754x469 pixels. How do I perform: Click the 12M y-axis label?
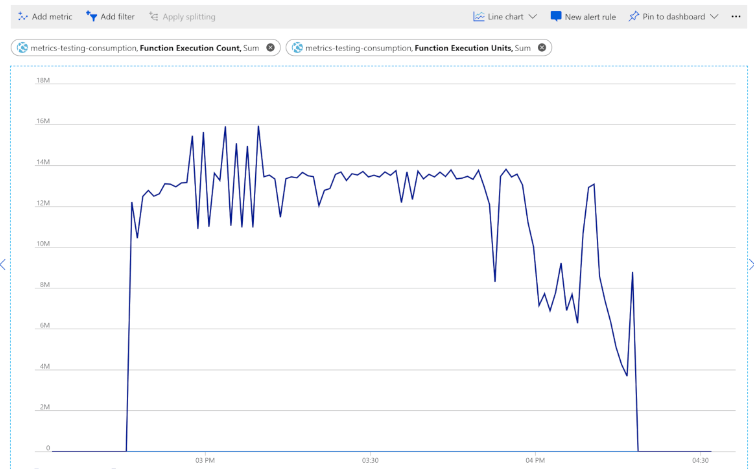43,203
